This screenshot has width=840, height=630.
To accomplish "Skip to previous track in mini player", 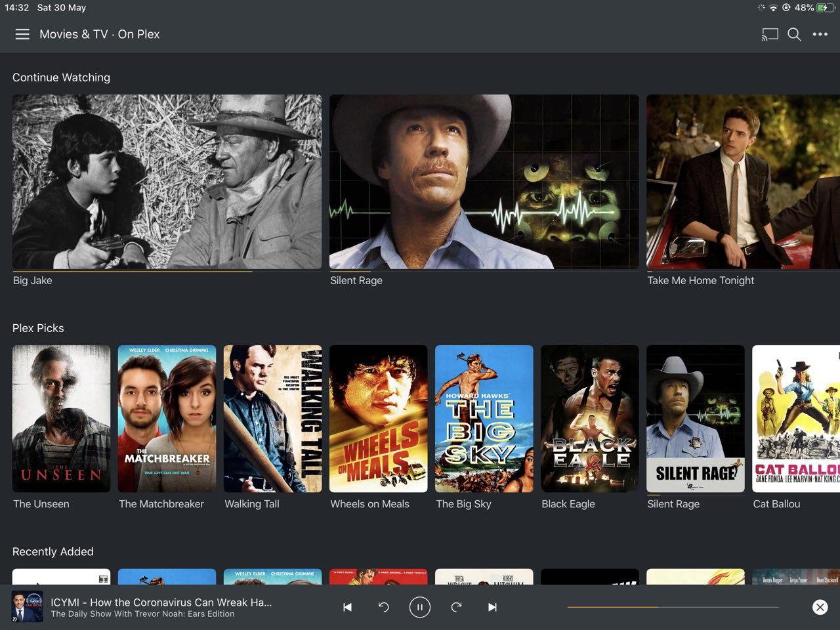I will click(348, 607).
